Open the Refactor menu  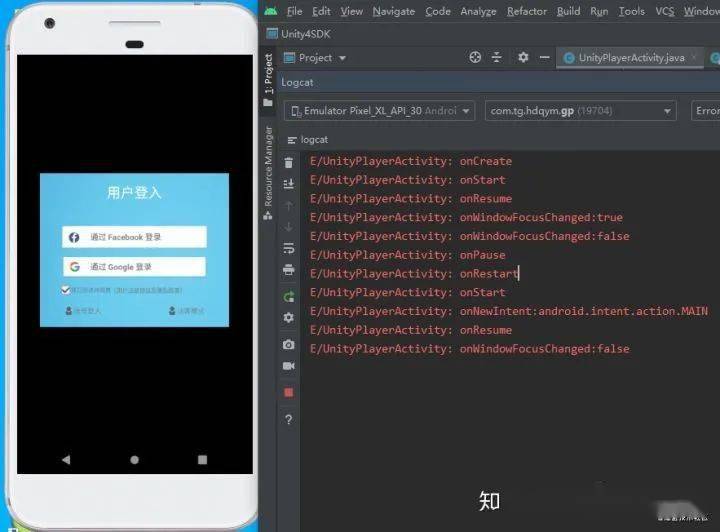[526, 11]
